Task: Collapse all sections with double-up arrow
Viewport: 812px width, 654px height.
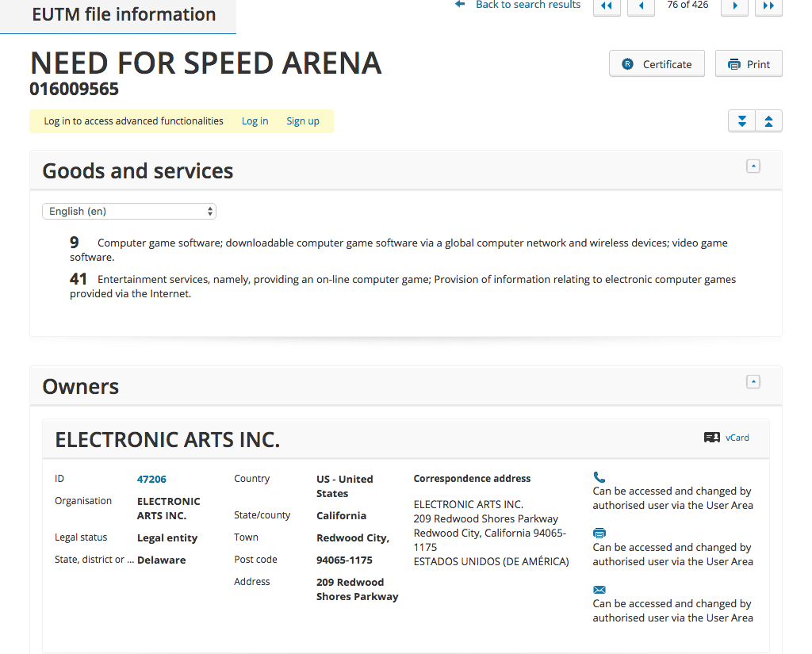Action: (769, 121)
